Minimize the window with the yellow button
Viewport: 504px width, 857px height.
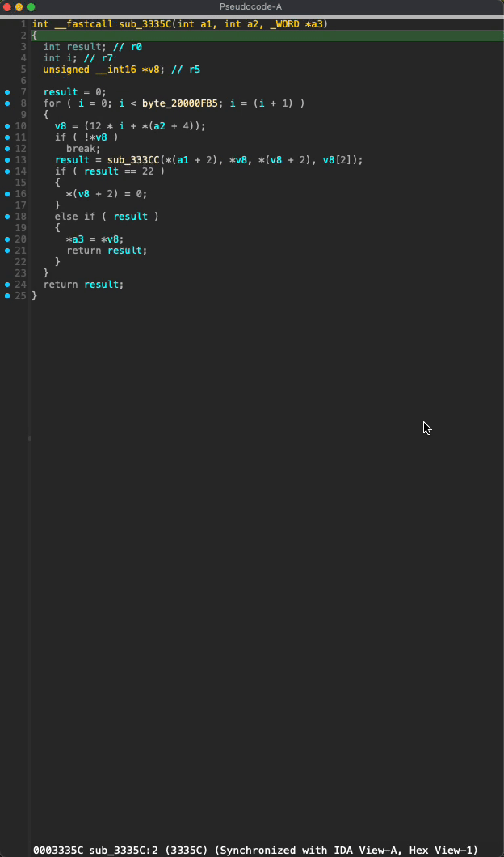click(19, 7)
